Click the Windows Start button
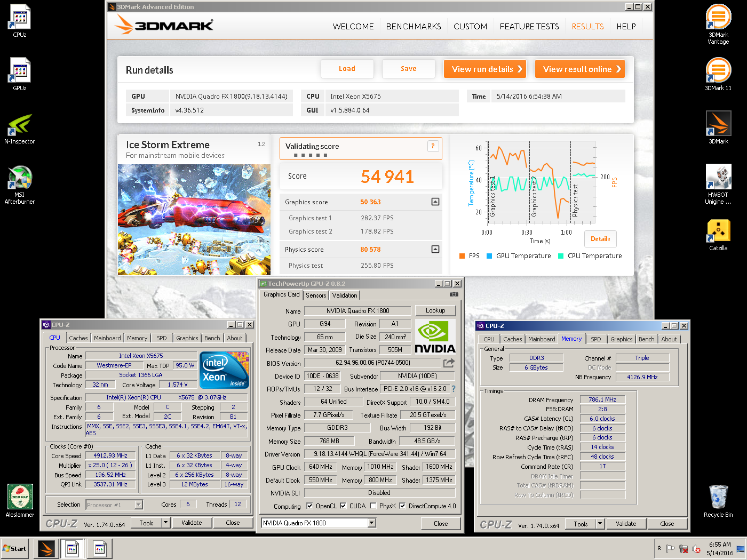The width and height of the screenshot is (747, 560). click(x=15, y=549)
